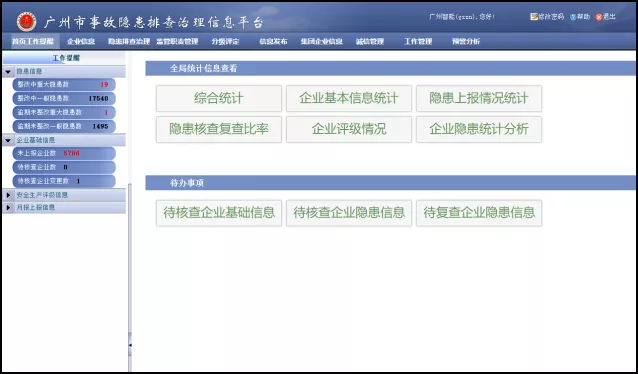Select 待核查企业数 row showing 0
Screen dimensions: 638x374
point(64,167)
